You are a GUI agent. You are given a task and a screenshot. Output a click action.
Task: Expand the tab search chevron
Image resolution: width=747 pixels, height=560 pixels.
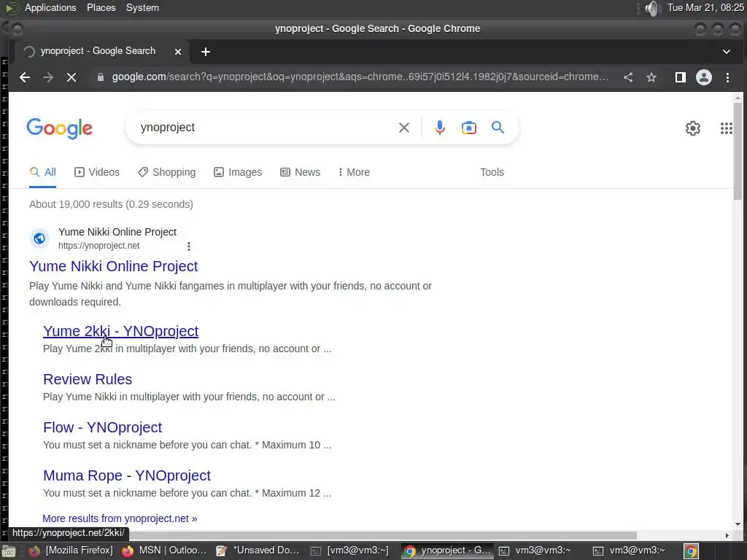click(x=726, y=52)
